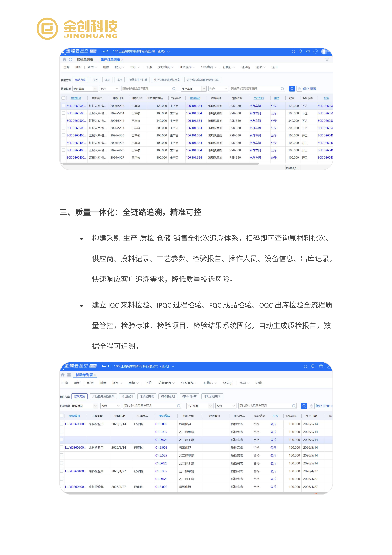Select the 生产订单列表 tab
This screenshot has width=392, height=555.
click(110, 59)
